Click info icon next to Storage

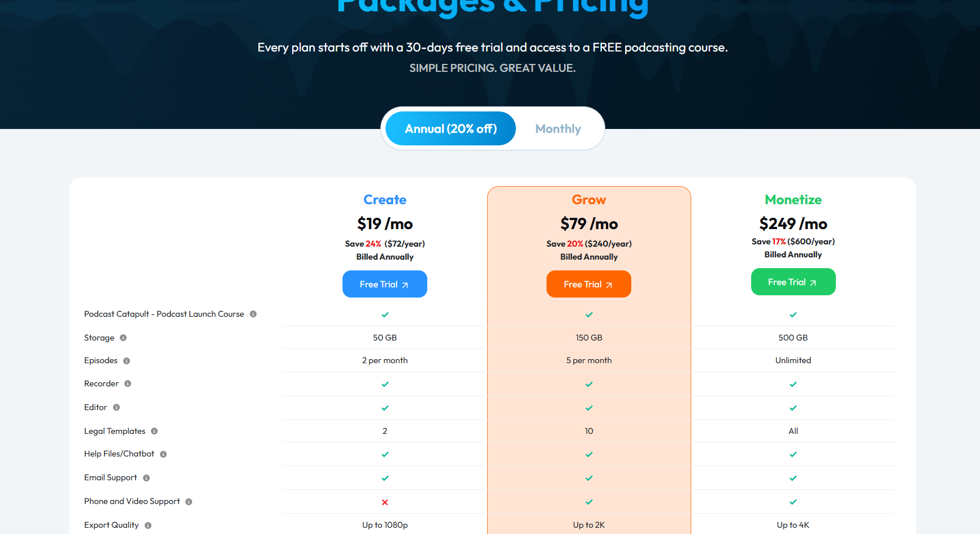(123, 338)
